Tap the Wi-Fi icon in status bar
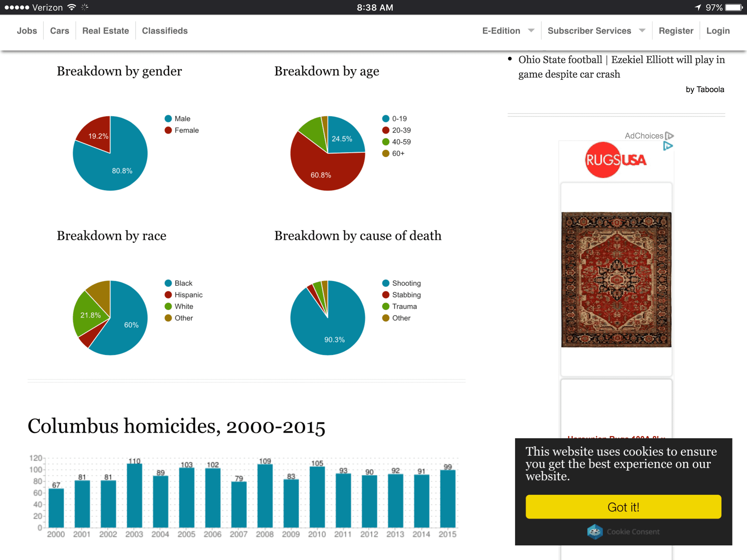 point(72,7)
